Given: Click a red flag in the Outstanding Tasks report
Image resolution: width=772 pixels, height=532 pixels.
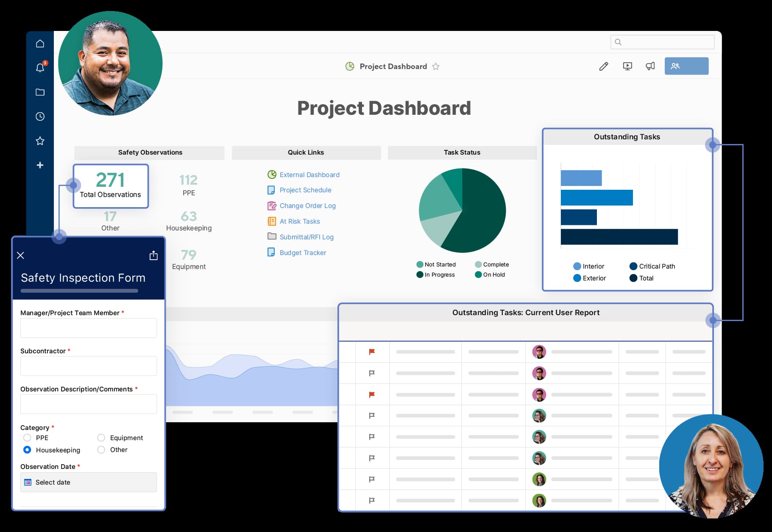Looking at the screenshot, I should tap(371, 351).
